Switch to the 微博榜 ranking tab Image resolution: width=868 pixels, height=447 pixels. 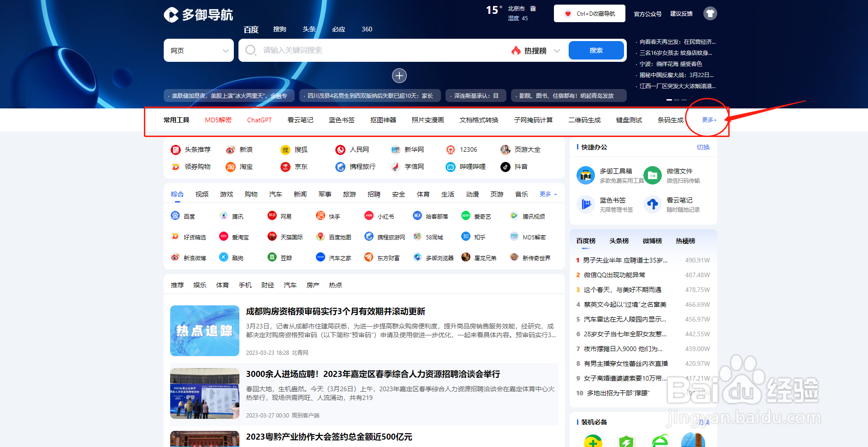pos(652,241)
